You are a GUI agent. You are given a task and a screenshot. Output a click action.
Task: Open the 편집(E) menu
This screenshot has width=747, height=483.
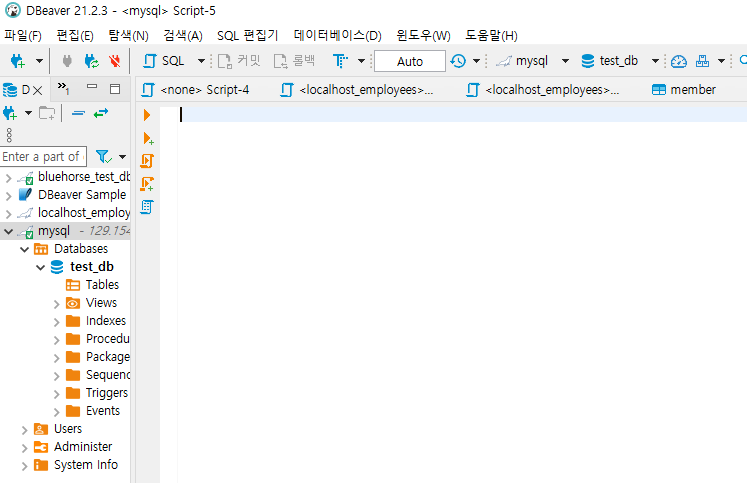point(75,36)
